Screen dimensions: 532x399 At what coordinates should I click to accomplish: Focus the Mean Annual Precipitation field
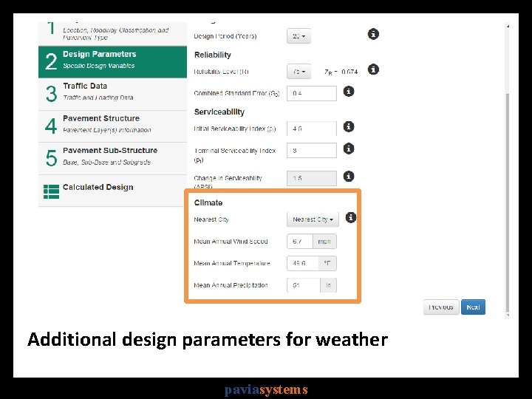304,285
